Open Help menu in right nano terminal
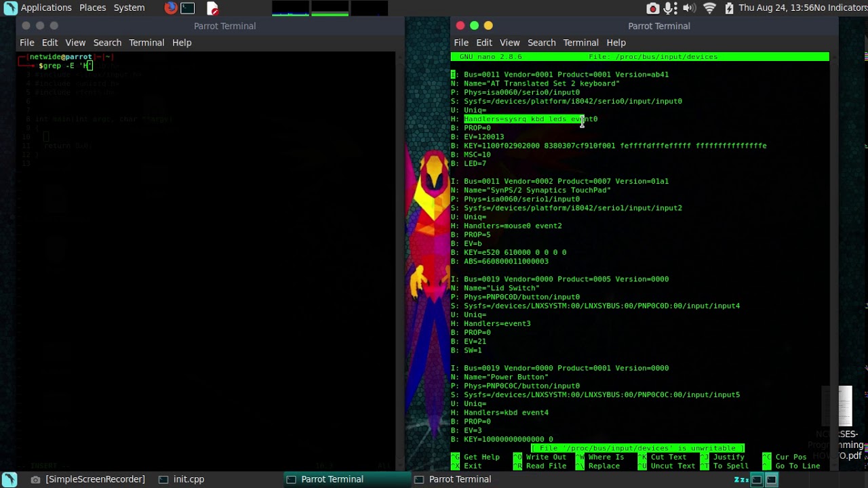This screenshot has width=868, height=488. 616,43
